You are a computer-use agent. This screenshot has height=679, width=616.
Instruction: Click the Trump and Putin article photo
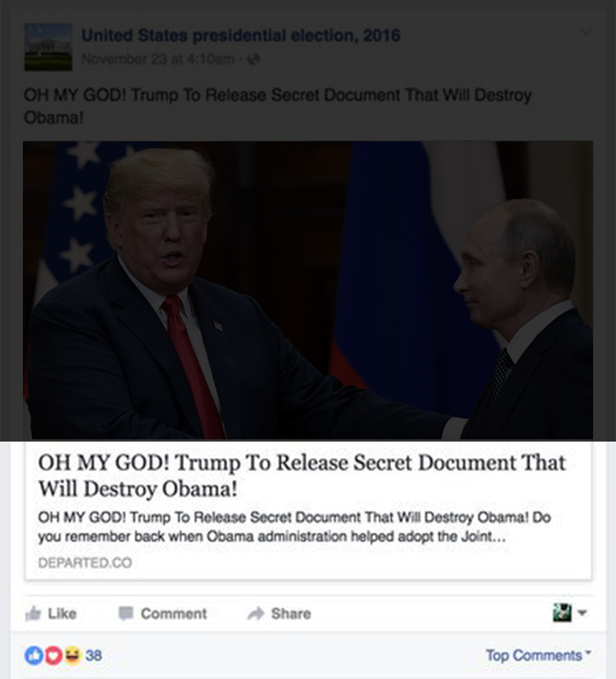point(308,290)
